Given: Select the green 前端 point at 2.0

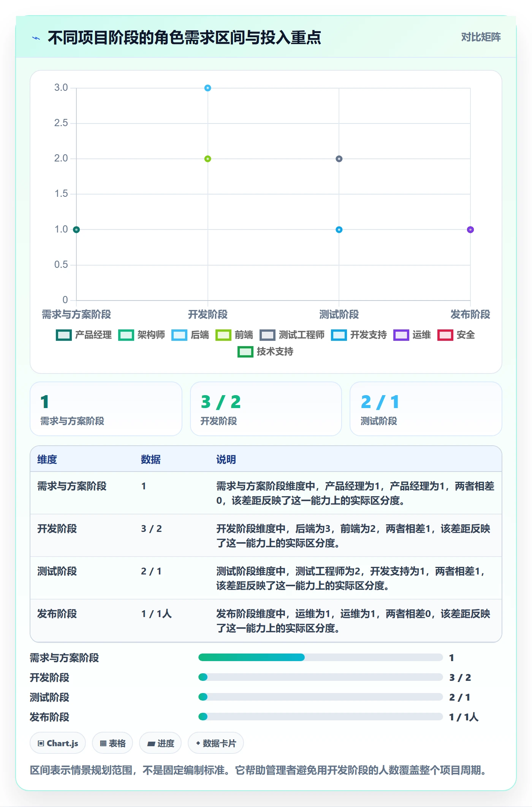Looking at the screenshot, I should pyautogui.click(x=207, y=159).
